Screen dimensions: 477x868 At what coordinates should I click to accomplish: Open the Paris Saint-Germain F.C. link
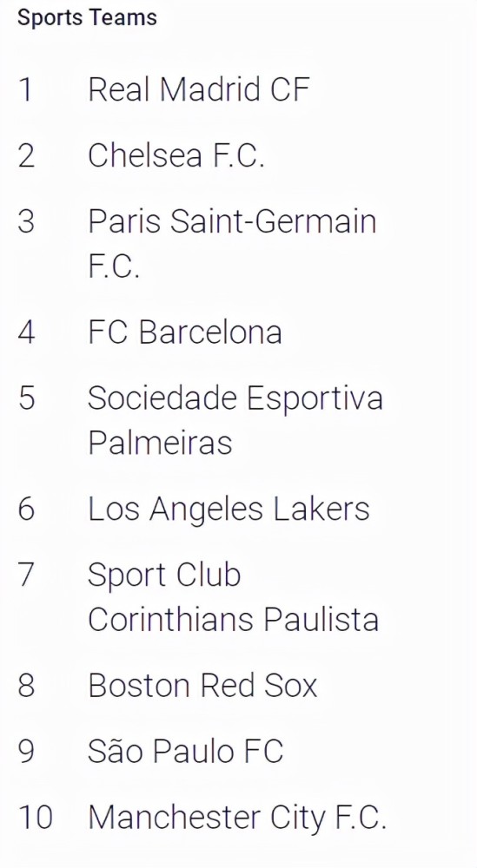tap(233, 244)
